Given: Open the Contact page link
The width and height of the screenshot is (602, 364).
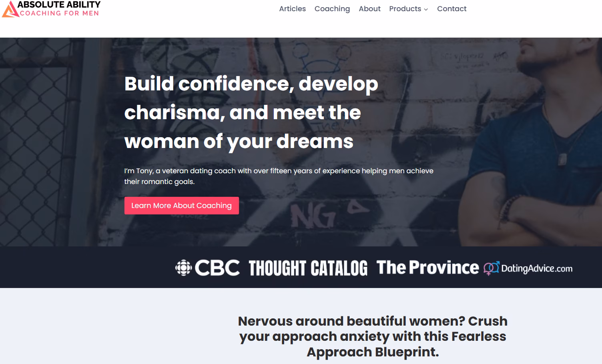Looking at the screenshot, I should tap(451, 9).
